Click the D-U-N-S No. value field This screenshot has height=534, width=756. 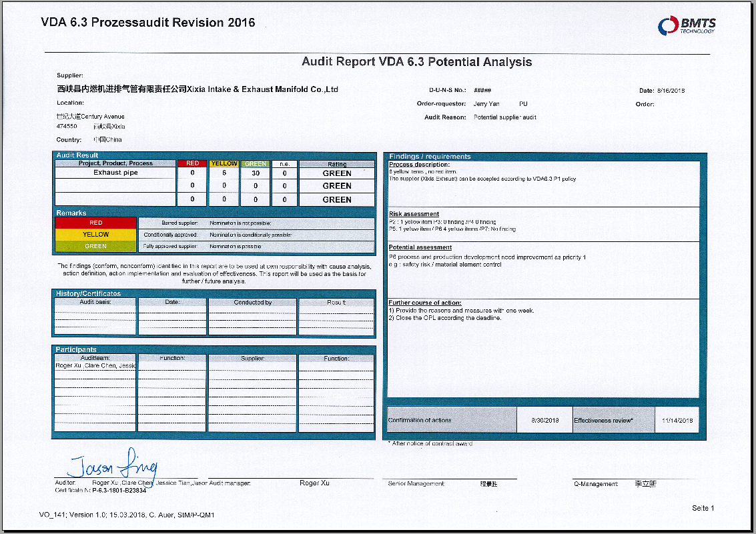[x=482, y=90]
